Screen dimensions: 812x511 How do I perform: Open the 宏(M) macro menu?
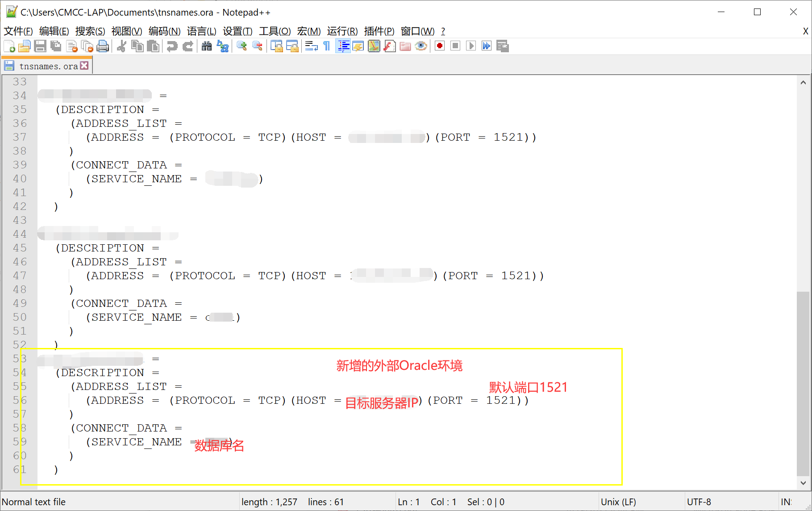coord(308,31)
